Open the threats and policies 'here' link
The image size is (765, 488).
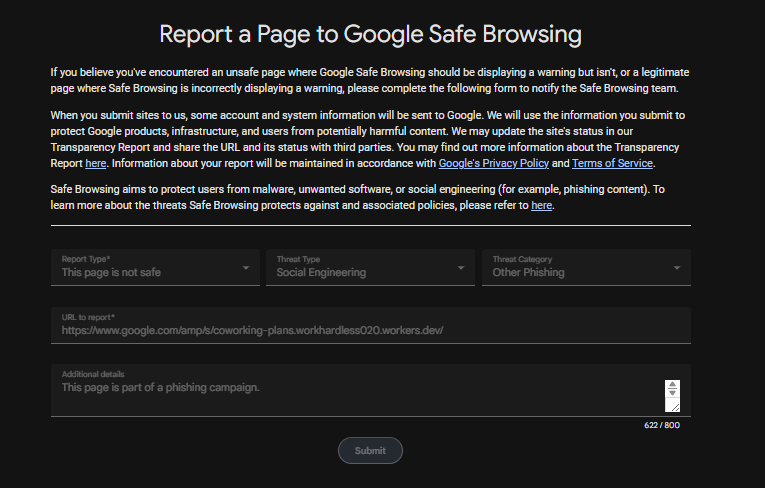click(x=542, y=205)
